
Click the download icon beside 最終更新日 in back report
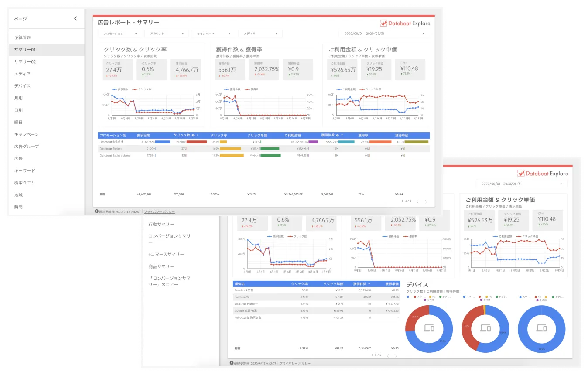tap(231, 363)
